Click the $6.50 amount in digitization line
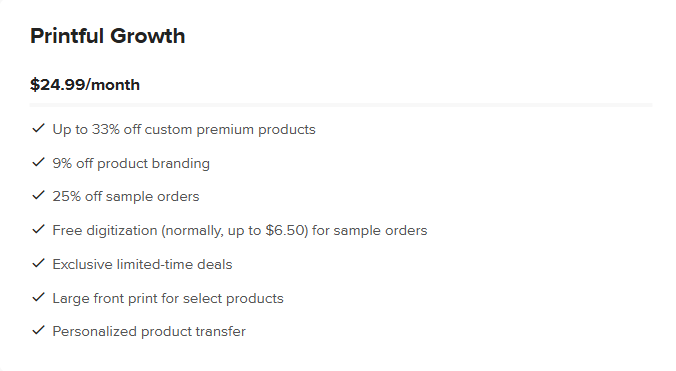 [285, 231]
